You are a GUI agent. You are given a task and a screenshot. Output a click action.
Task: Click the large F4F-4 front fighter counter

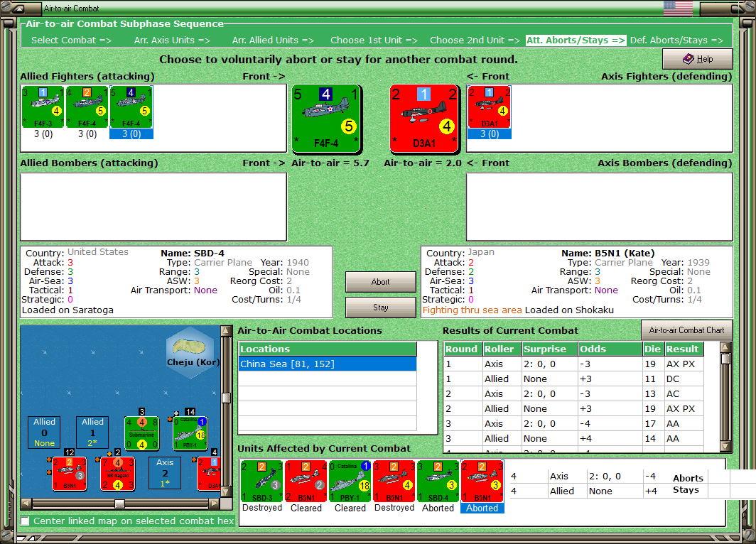(x=326, y=119)
